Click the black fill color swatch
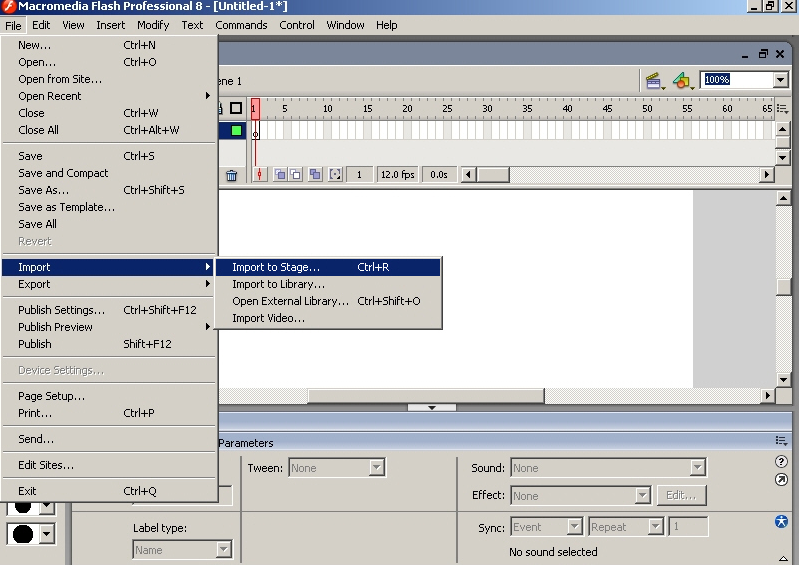 click(x=23, y=534)
